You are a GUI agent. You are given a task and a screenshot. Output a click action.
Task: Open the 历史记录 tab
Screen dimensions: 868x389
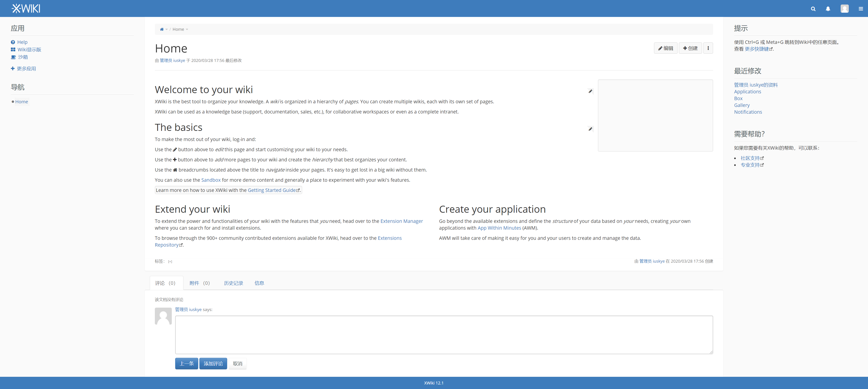(233, 283)
